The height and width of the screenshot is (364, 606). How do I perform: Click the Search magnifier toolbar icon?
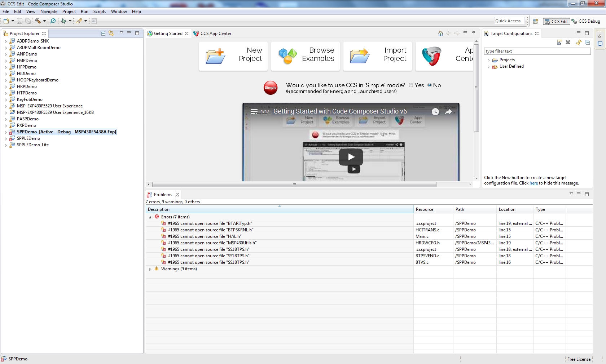click(x=53, y=21)
